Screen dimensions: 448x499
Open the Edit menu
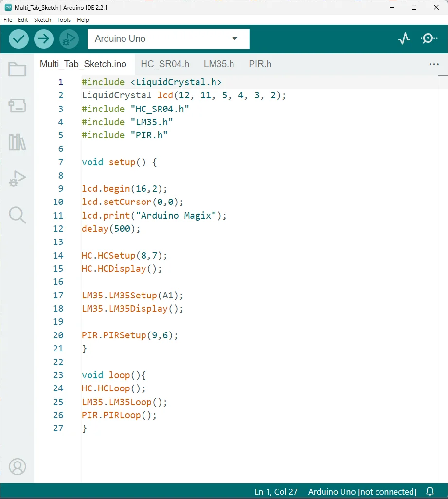(23, 20)
